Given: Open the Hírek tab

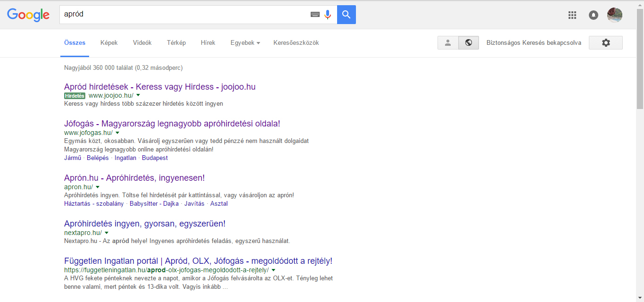Looking at the screenshot, I should (208, 42).
